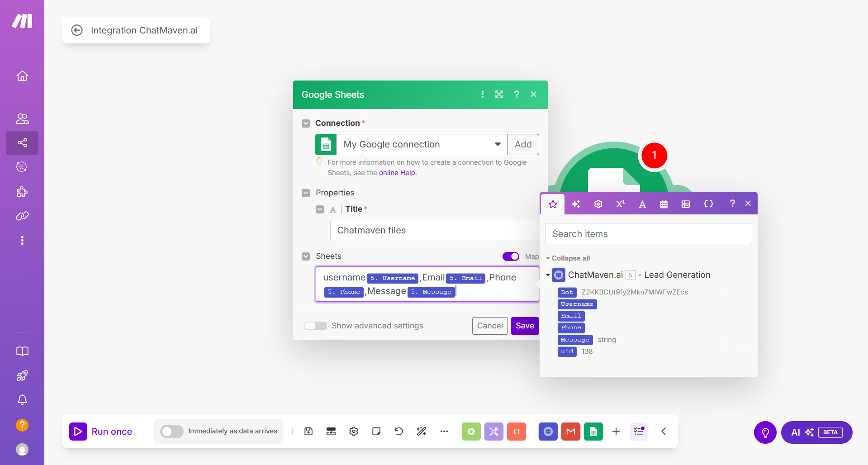Open notifications bell in sidebar
The height and width of the screenshot is (465, 868).
click(22, 400)
